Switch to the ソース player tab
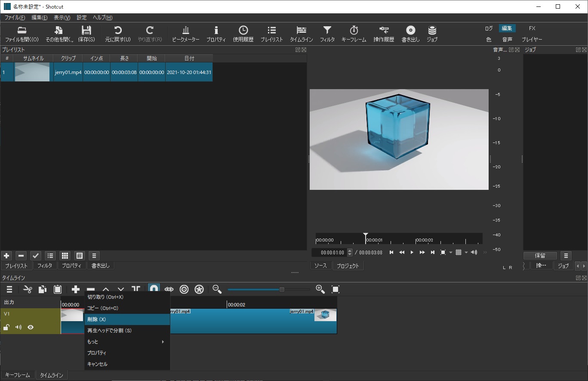This screenshot has width=588, height=381. 320,266
